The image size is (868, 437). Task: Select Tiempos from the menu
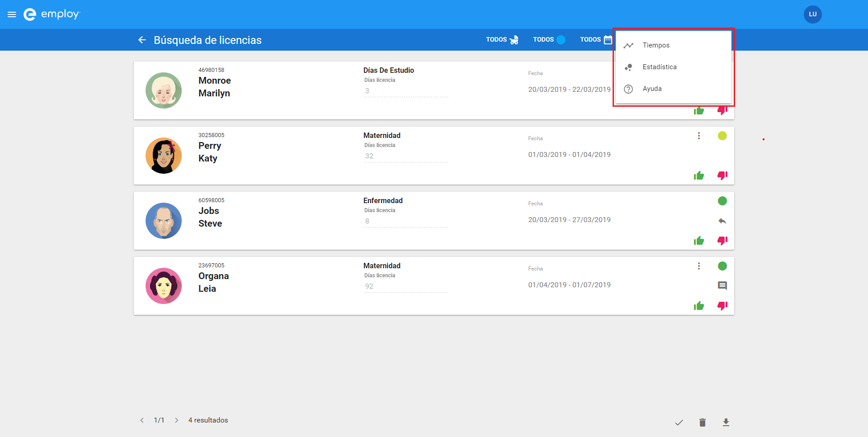click(674, 45)
